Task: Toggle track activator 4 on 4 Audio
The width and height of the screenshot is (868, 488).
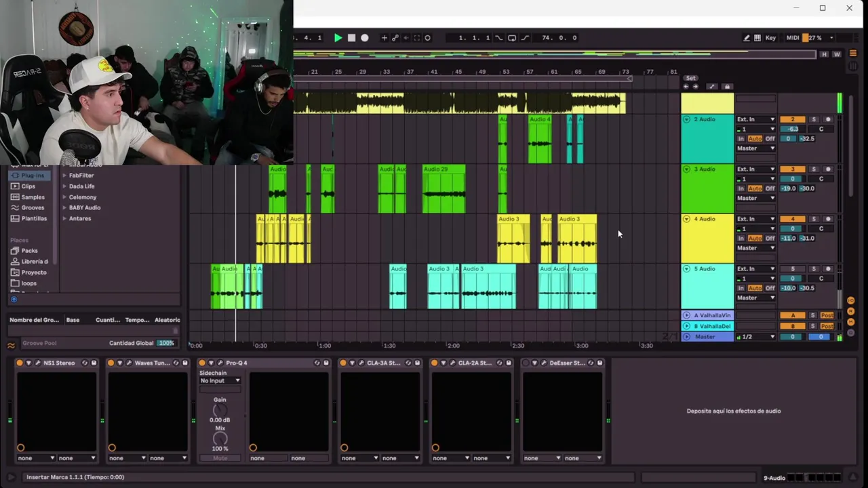Action: pos(792,219)
